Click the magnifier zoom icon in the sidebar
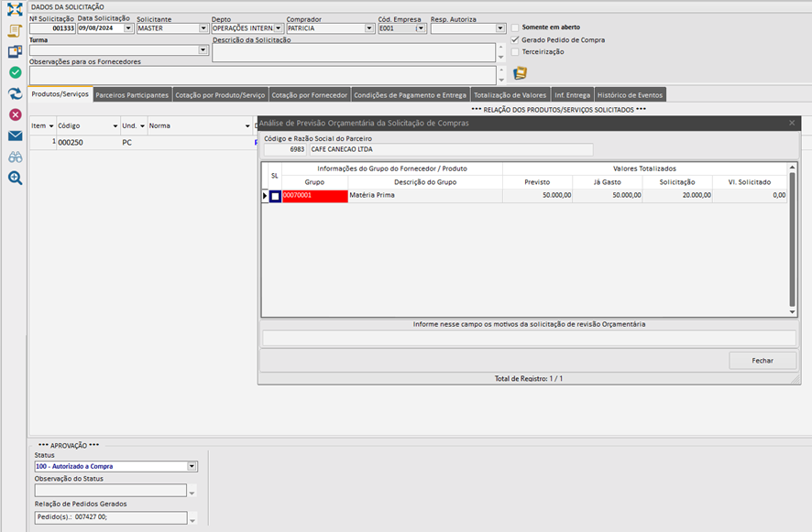 [15, 178]
